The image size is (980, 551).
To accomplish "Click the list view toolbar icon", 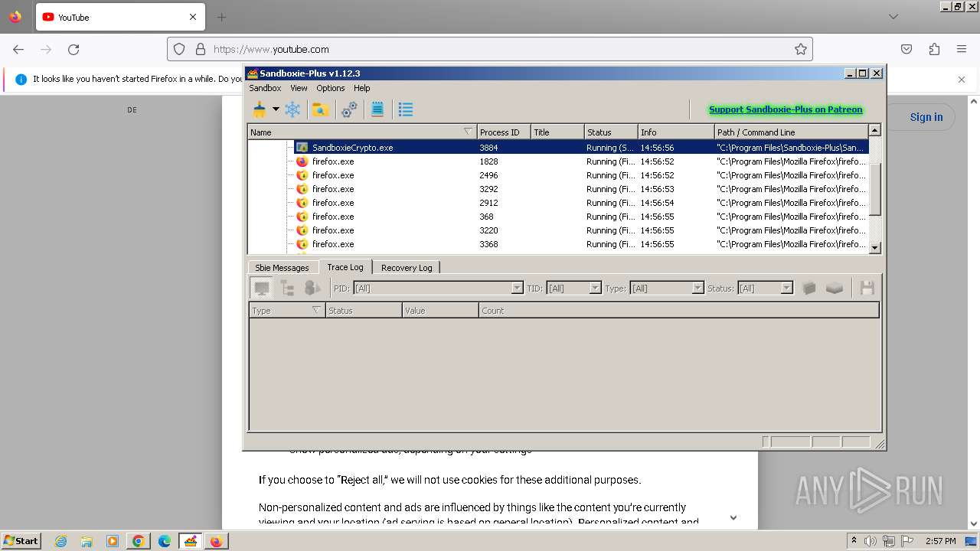I will 406,109.
